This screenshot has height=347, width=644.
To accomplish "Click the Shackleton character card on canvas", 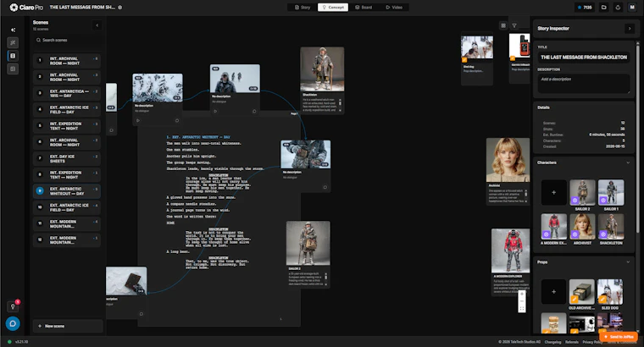I will 322,80.
